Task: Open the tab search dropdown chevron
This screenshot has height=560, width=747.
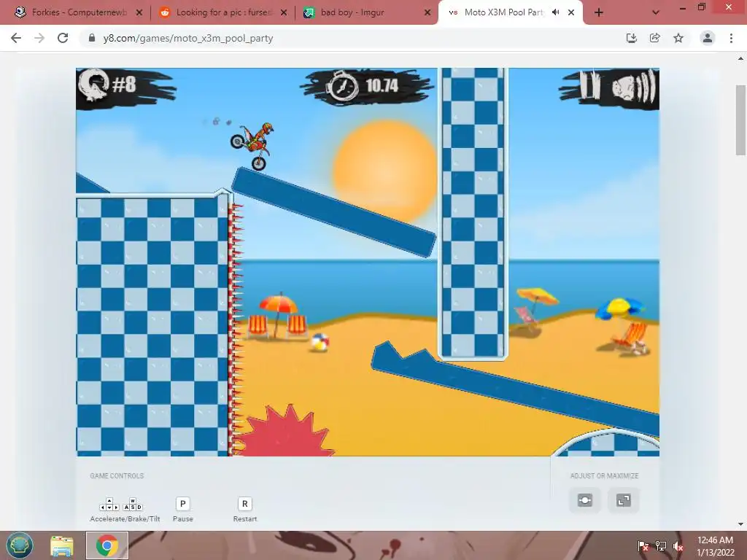Action: pyautogui.click(x=656, y=13)
